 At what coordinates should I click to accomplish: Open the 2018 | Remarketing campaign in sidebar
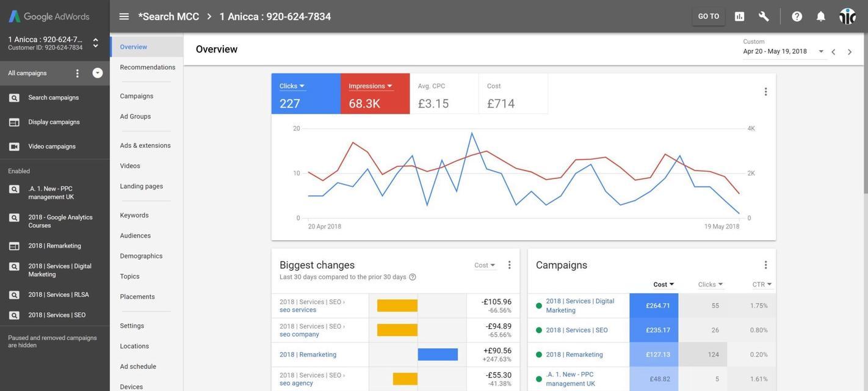tap(55, 246)
